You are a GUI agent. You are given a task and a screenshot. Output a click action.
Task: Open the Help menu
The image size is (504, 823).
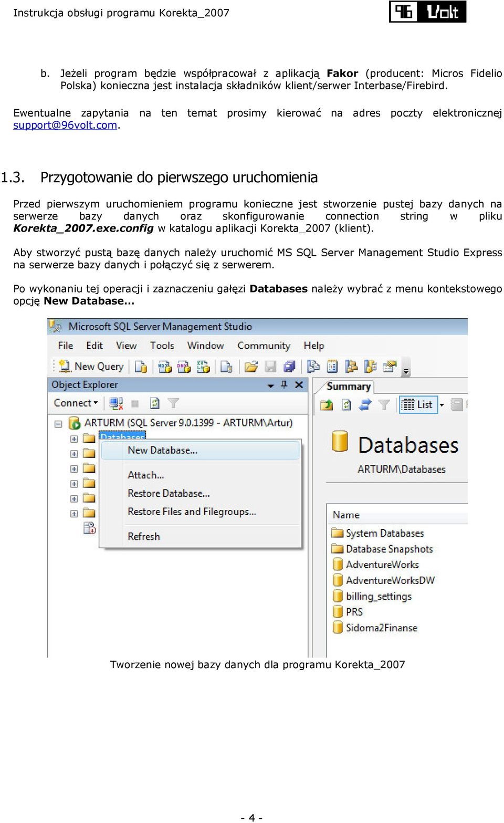(x=313, y=346)
